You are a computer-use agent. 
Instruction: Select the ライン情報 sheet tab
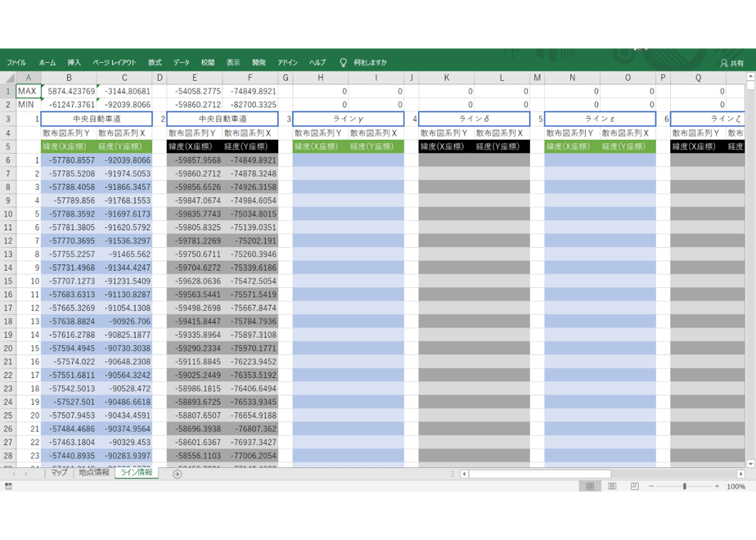136,473
